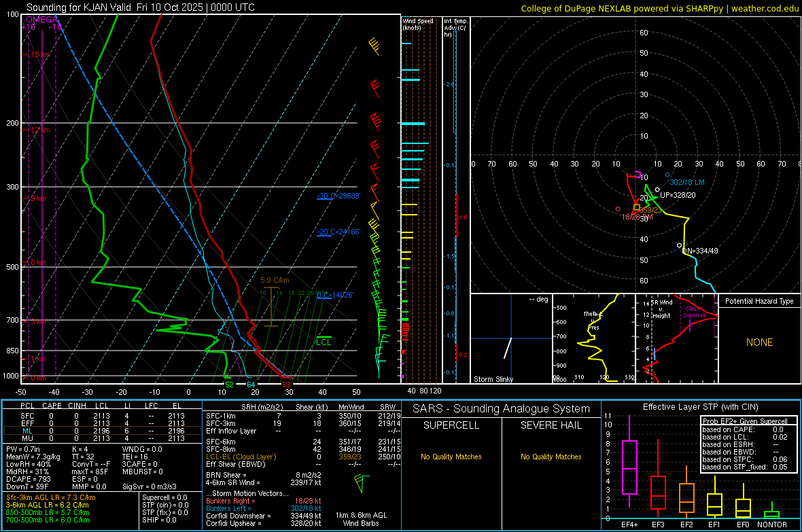Click the '-30 C=29689'' level label

[338, 196]
